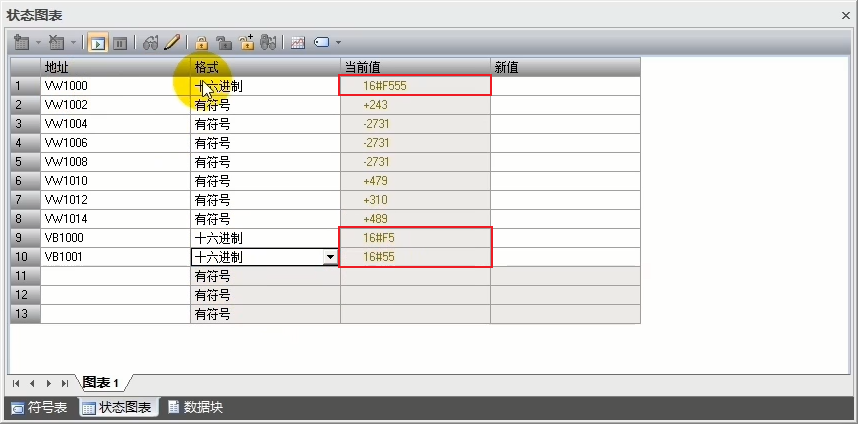The height and width of the screenshot is (424, 858).
Task: Switch to the 数据块 tab
Action: point(195,408)
